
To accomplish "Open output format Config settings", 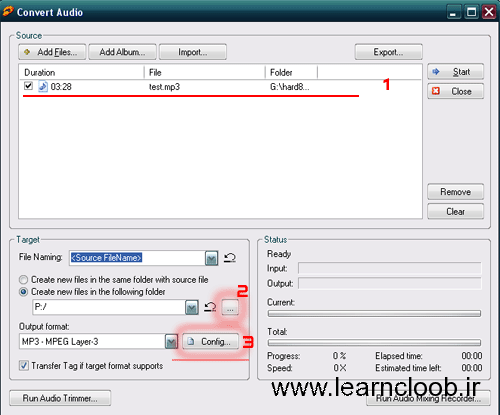I will coord(210,342).
